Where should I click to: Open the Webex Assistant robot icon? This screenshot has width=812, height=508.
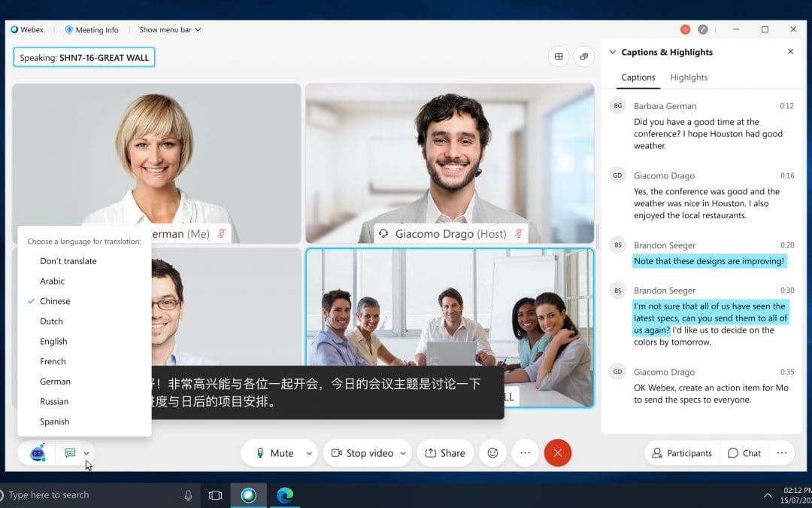pos(38,453)
